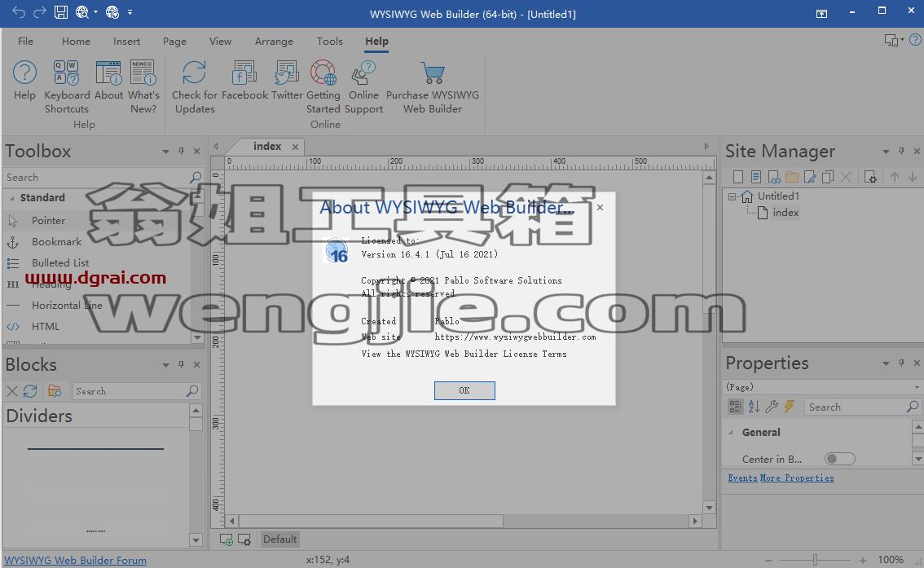Click the folder browse icon in Blocks panel
This screenshot has width=924, height=568.
[55, 390]
